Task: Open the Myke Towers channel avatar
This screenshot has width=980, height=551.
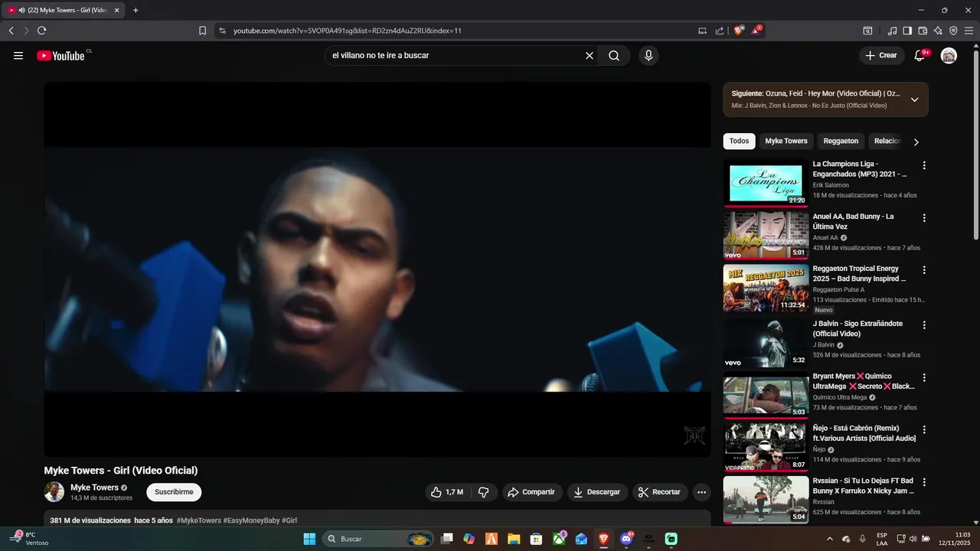Action: (54, 492)
